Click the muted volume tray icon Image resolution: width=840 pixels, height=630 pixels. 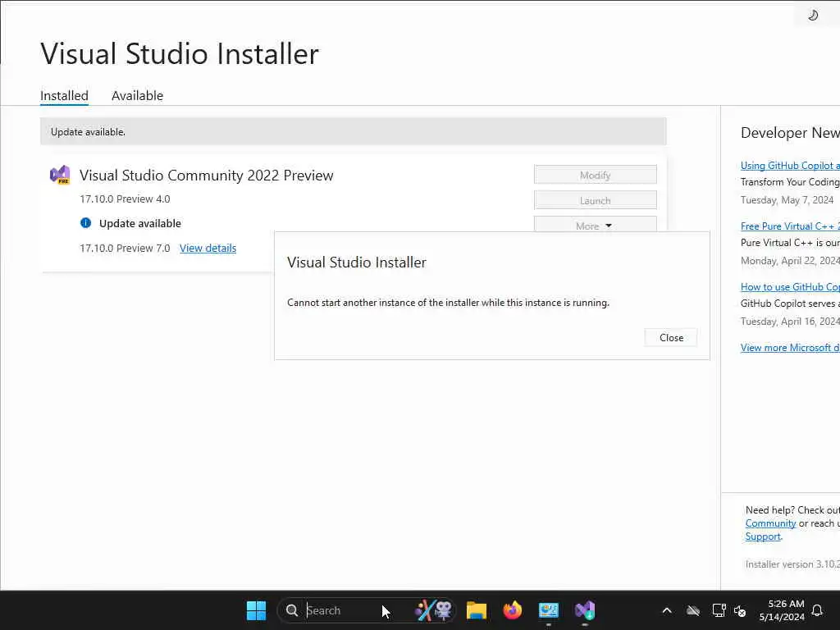coord(740,610)
